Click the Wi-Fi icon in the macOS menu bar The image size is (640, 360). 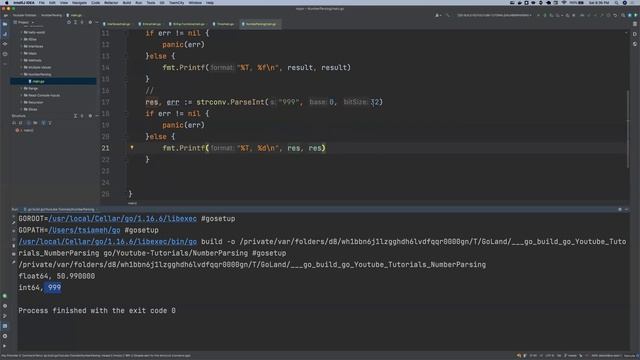click(564, 3)
